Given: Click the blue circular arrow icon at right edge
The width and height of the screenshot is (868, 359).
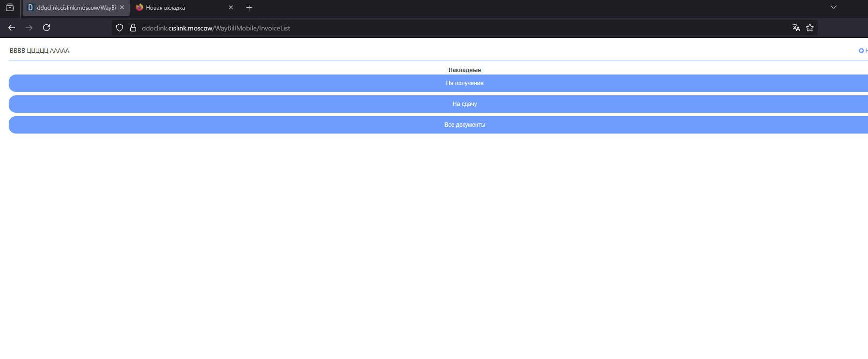Looking at the screenshot, I should tap(861, 51).
